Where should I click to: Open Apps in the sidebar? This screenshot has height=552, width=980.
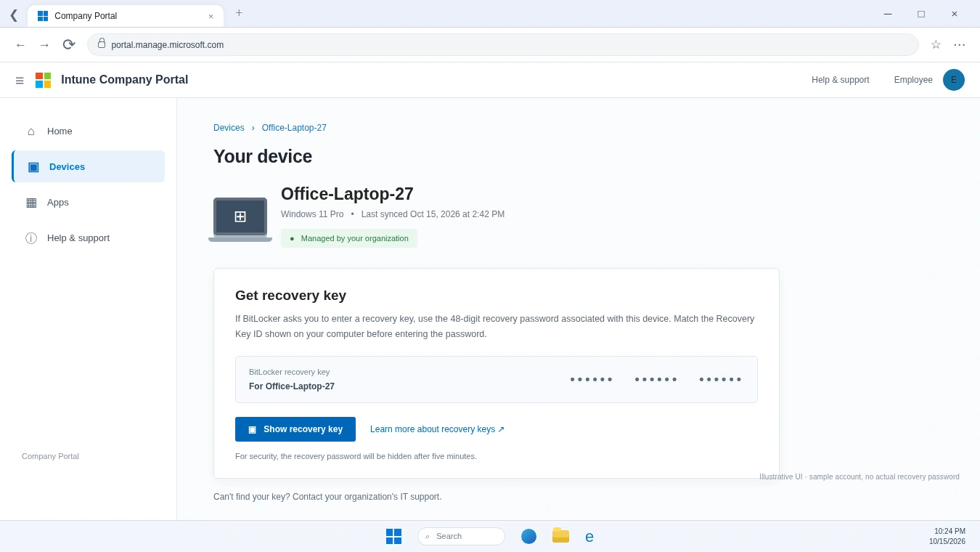89,202
